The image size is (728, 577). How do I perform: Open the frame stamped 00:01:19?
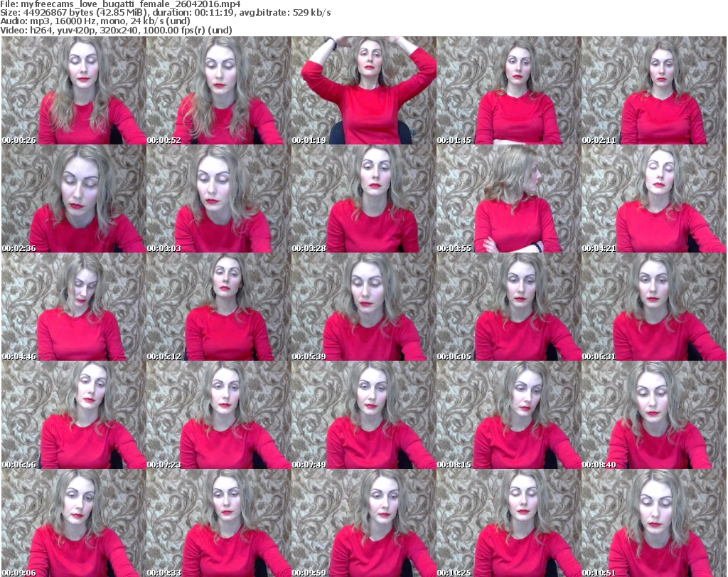pos(364,90)
